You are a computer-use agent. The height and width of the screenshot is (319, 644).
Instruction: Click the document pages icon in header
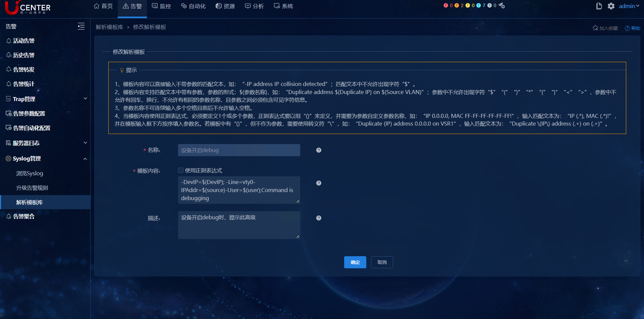599,6
